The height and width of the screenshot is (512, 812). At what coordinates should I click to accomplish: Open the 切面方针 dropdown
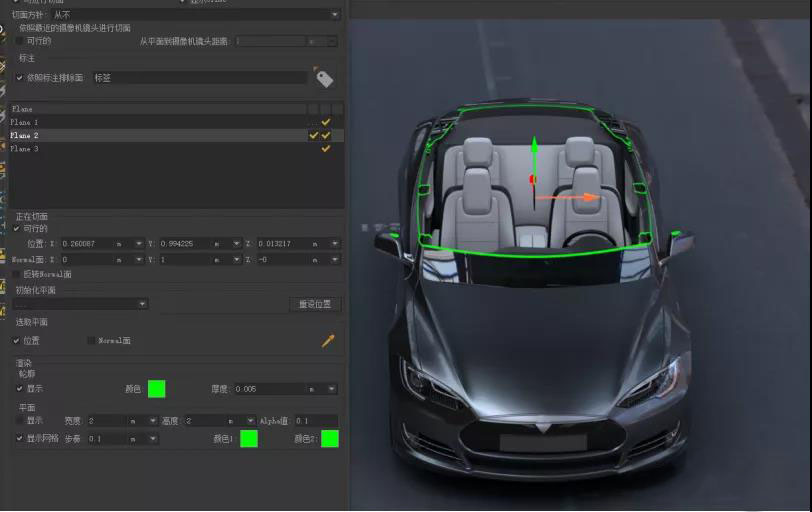coord(195,15)
